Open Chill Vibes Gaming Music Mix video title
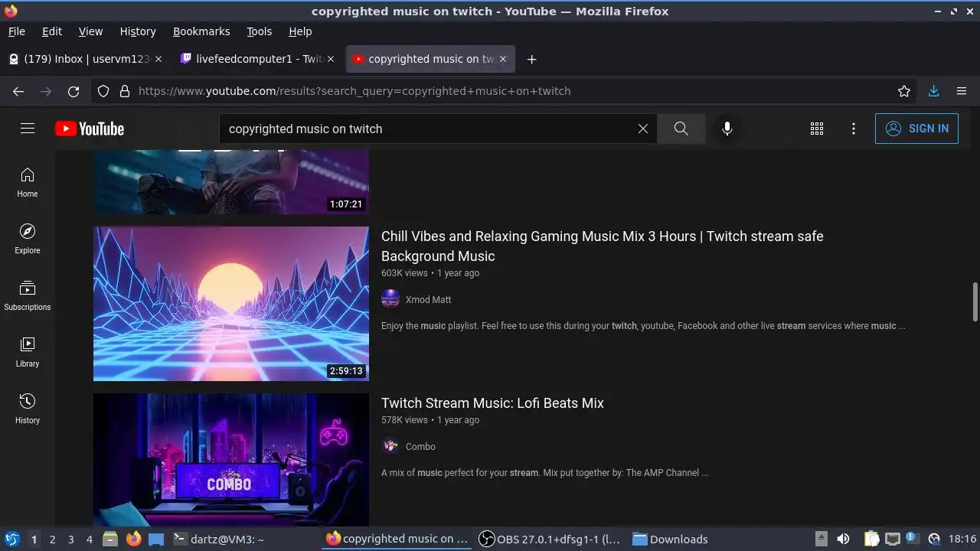Viewport: 980px width, 551px height. (603, 246)
